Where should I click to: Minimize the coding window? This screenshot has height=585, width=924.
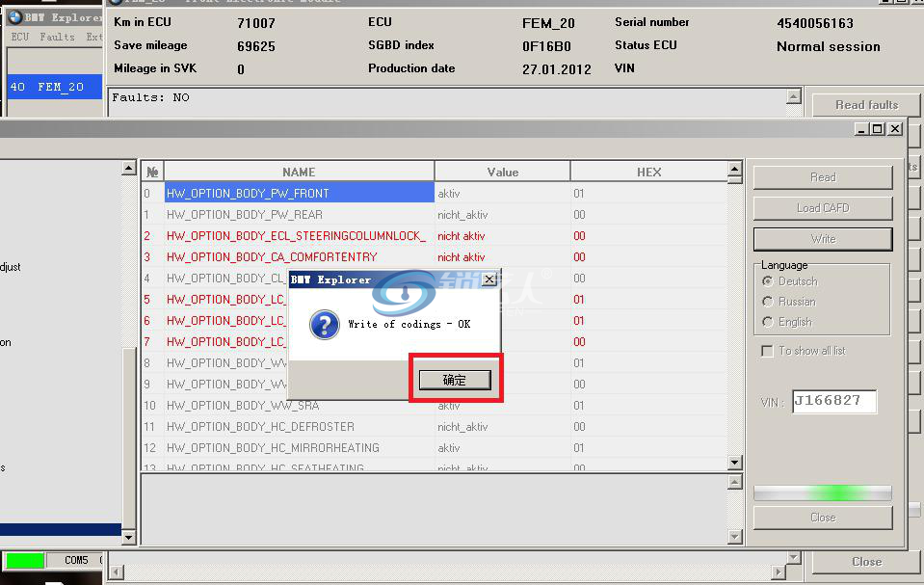861,128
